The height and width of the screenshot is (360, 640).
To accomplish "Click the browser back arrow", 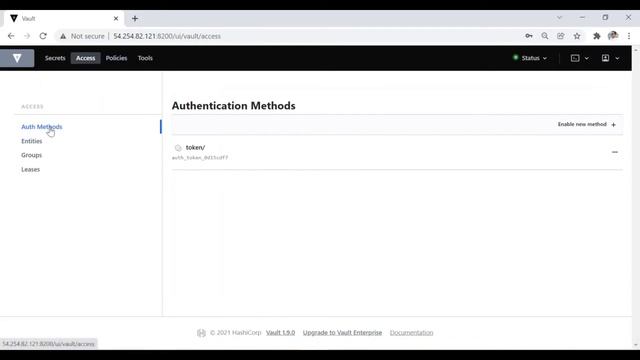I will [x=11, y=36].
